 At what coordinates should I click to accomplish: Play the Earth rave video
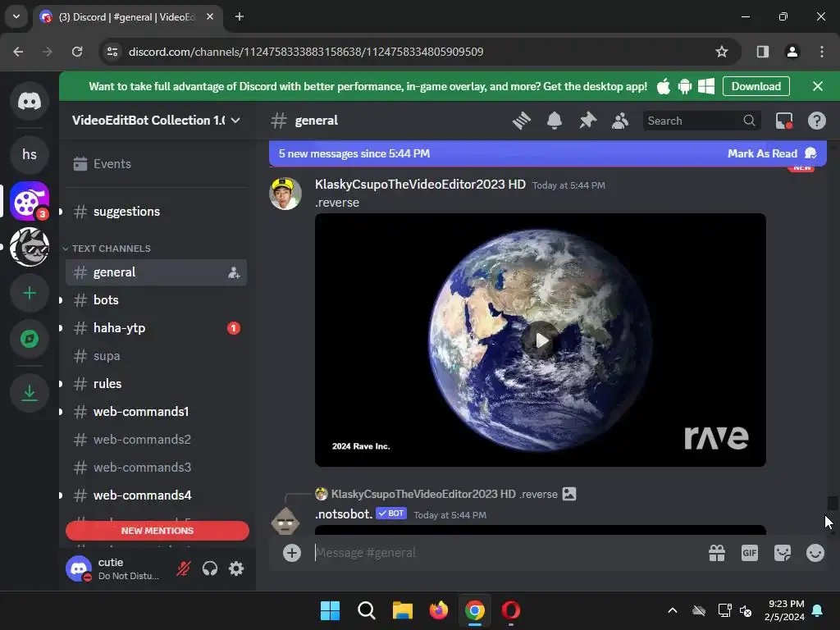pyautogui.click(x=541, y=340)
